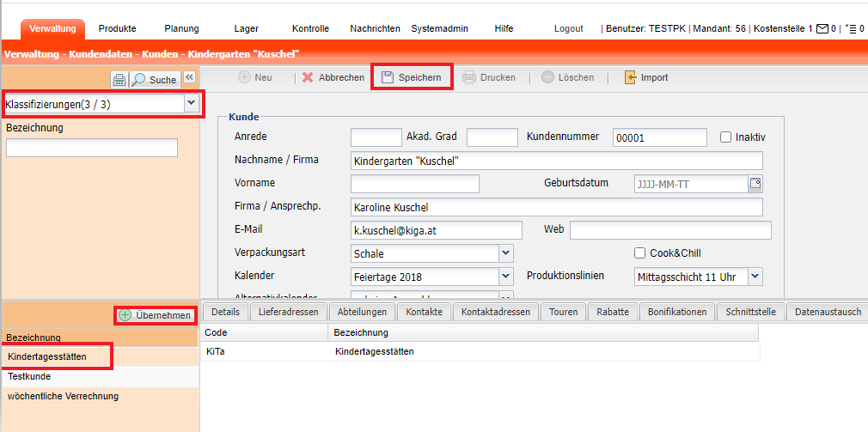The height and width of the screenshot is (432, 868).
Task: Click the E-Mail input field
Action: [x=437, y=230]
